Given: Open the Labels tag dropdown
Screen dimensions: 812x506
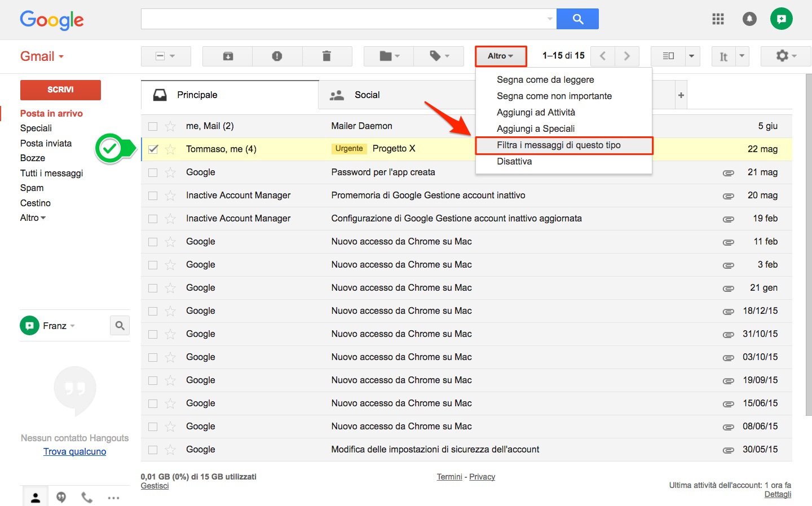Looking at the screenshot, I should point(439,56).
